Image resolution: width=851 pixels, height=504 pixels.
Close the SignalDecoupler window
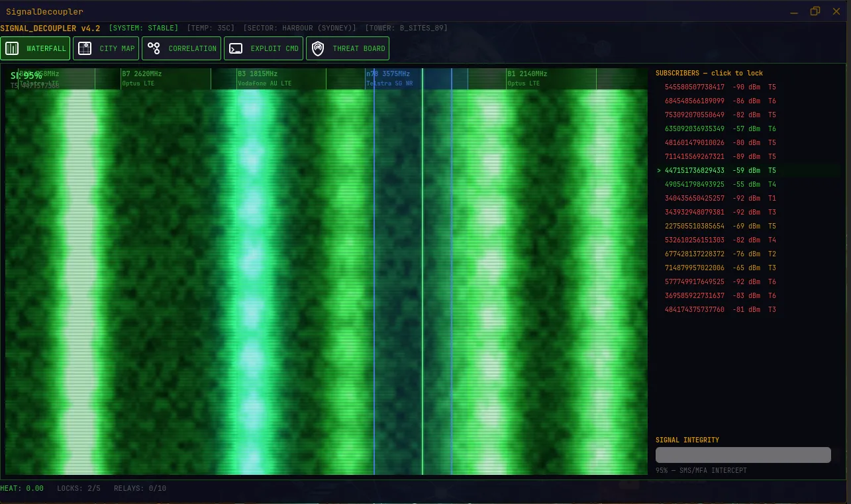click(x=836, y=11)
